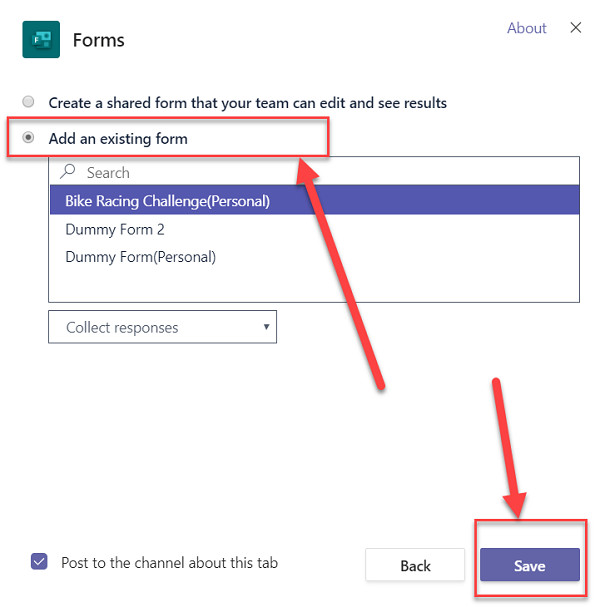The width and height of the screenshot is (600, 607).
Task: Click the 'Create a shared form' label text
Action: pyautogui.click(x=248, y=103)
